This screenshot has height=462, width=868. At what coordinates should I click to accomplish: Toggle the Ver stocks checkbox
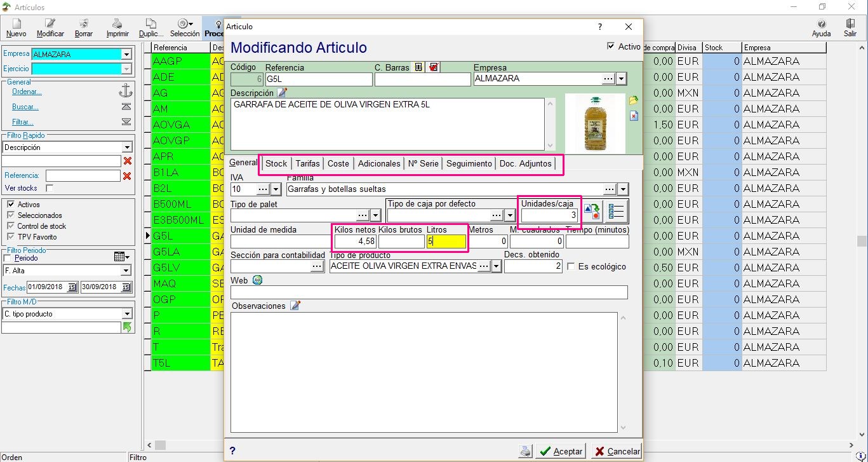click(x=50, y=188)
